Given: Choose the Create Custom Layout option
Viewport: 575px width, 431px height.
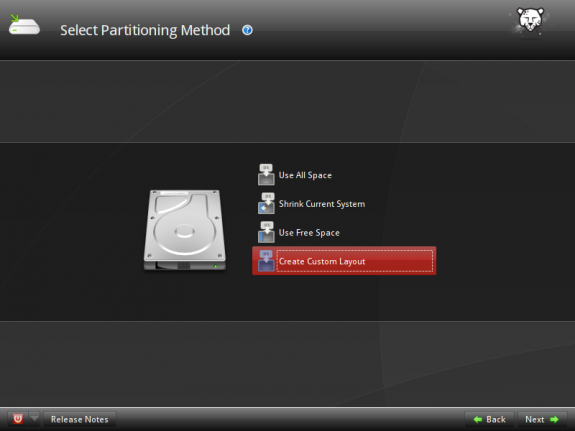Looking at the screenshot, I should click(344, 261).
